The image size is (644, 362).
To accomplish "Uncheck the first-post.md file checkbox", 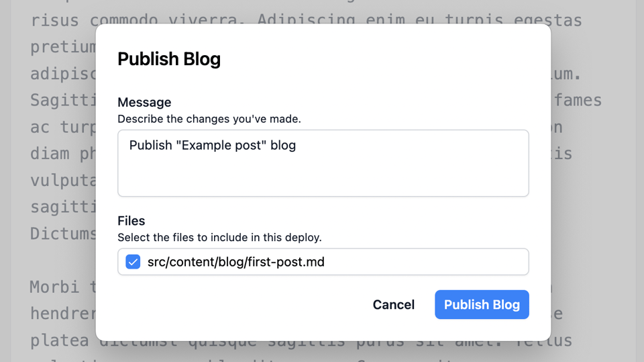I will (x=133, y=262).
